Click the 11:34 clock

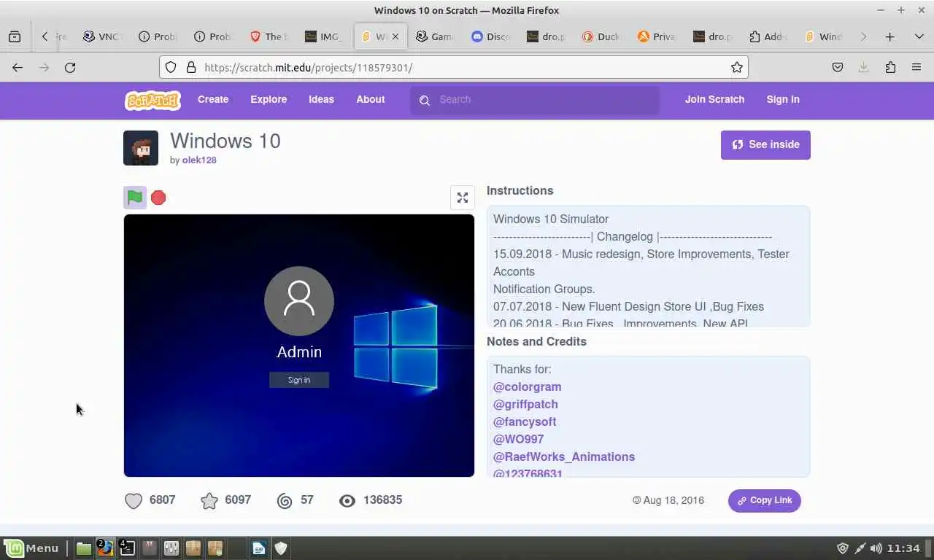(x=904, y=548)
